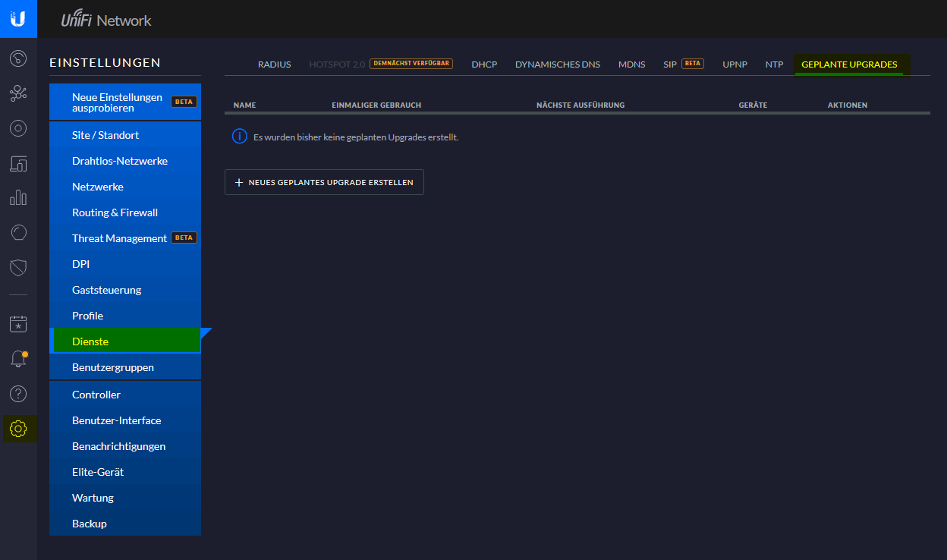This screenshot has height=560, width=947.
Task: Click the Einstellungen heading
Action: [x=105, y=62]
